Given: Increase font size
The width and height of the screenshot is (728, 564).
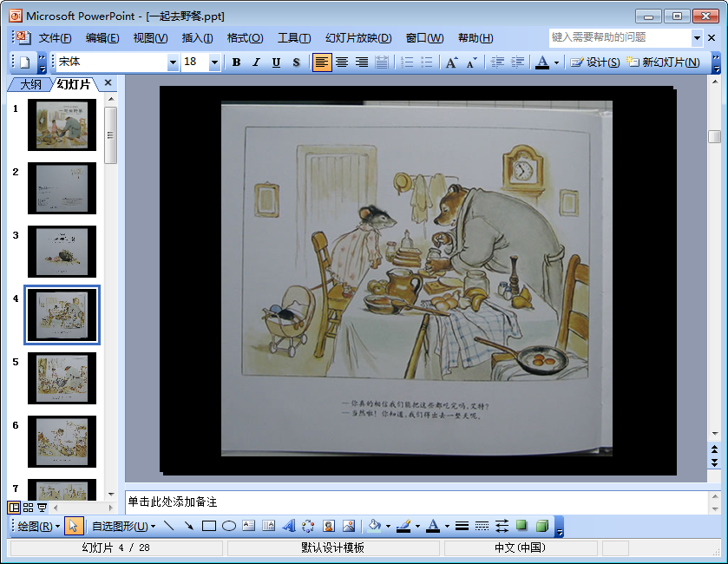Looking at the screenshot, I should pos(451,62).
